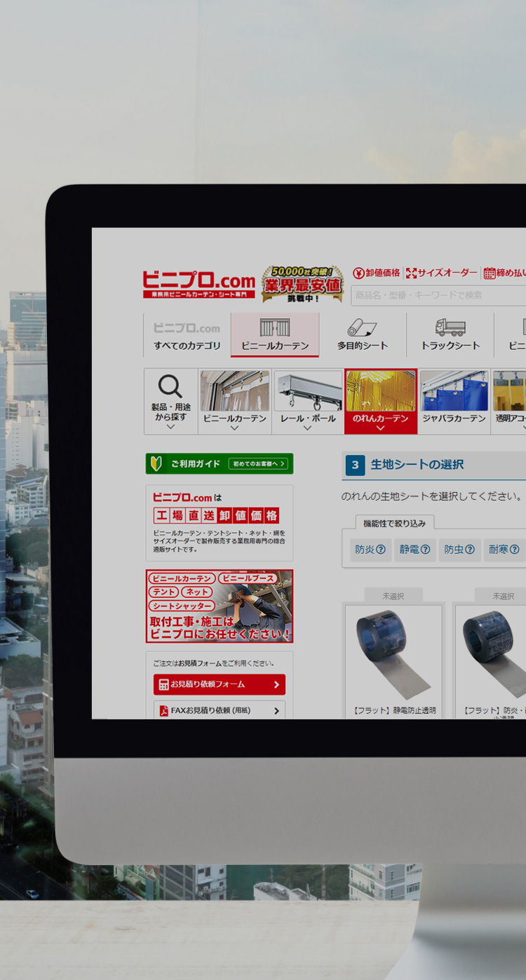Image resolution: width=526 pixels, height=980 pixels.
Task: Click the help icon next to 静電
Action: pyautogui.click(x=425, y=550)
